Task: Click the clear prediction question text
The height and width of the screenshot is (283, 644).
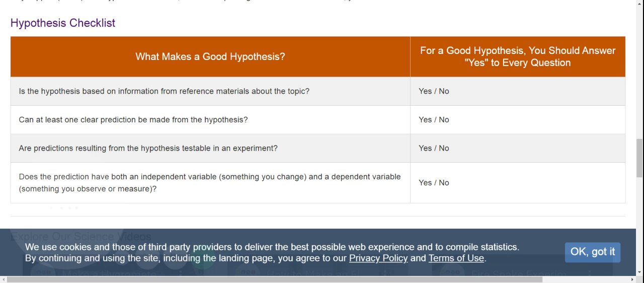Action: tap(133, 120)
